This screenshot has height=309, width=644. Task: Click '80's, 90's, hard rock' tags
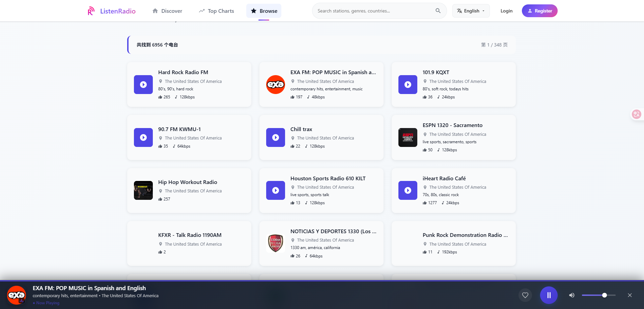click(x=176, y=89)
